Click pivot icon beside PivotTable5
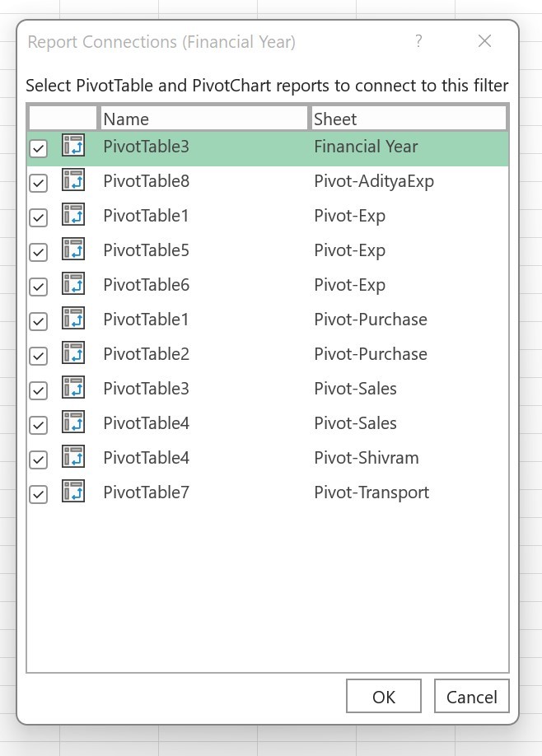This screenshot has height=756, width=542. pos(73,249)
